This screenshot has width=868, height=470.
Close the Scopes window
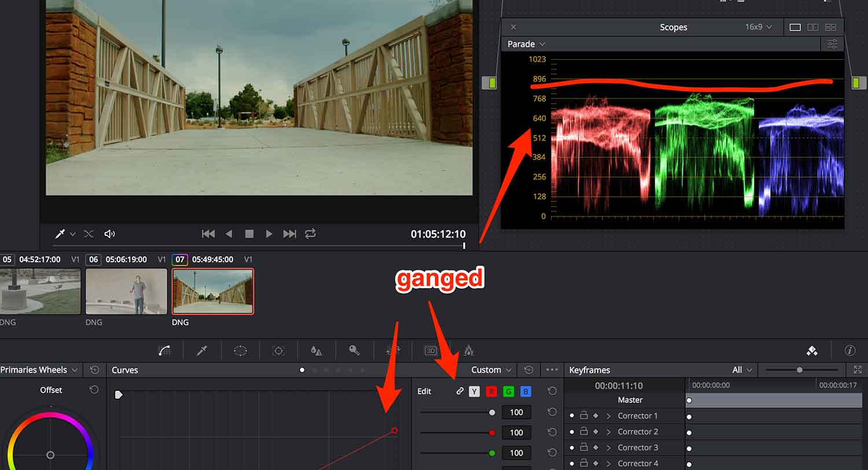(513, 27)
